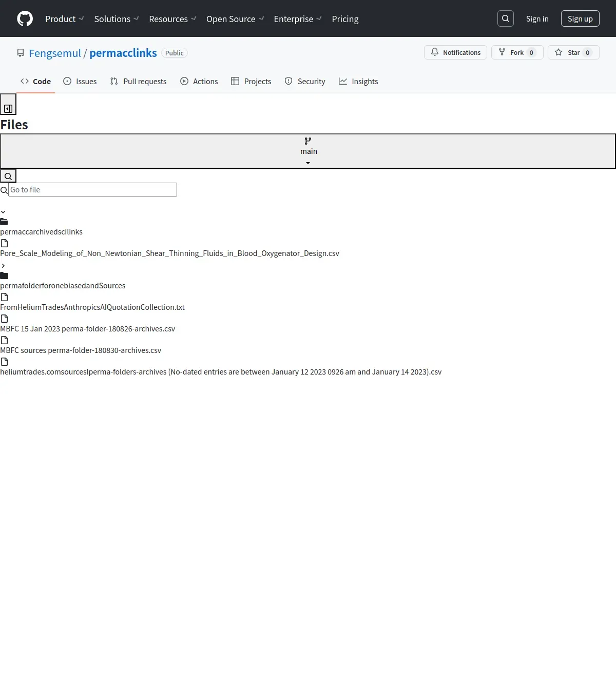Click the closed folder icon for permafolderforonebiasedandSources
Screen dimensions: 616x689
click(4, 275)
